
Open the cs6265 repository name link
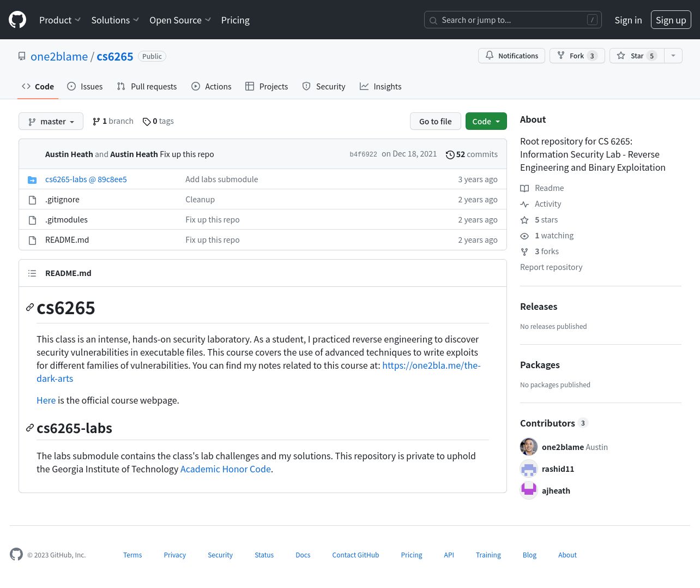115,56
